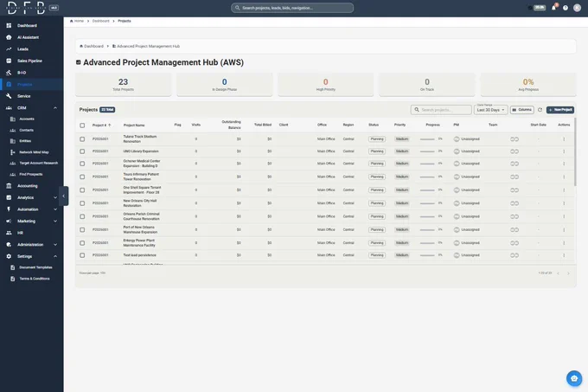Click progress bar of Tulane Track Stadium row

427,139
